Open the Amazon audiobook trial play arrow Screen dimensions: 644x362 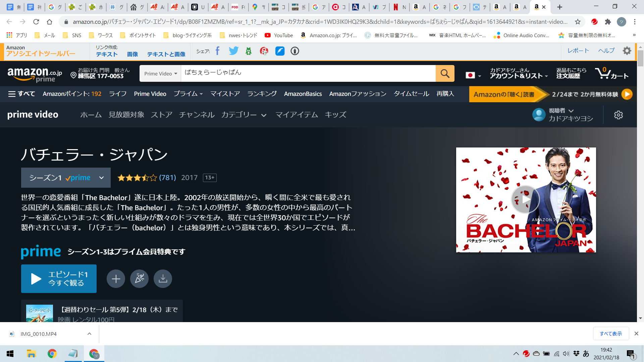coord(627,94)
